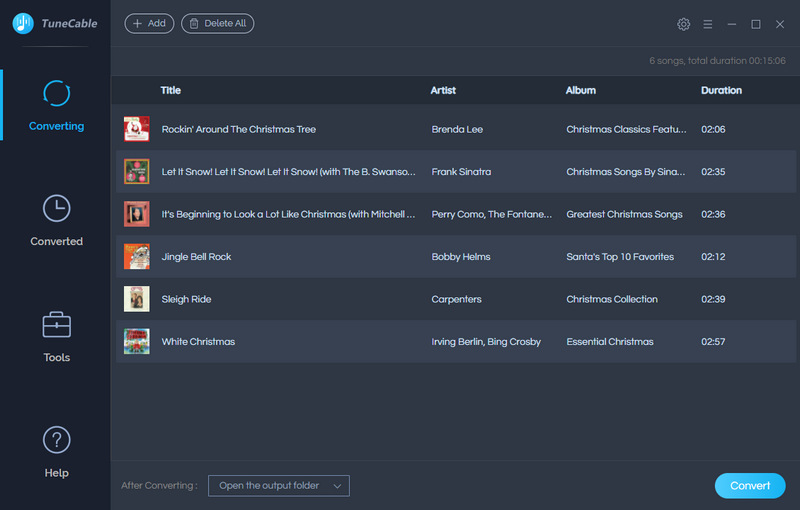The width and height of the screenshot is (800, 510).
Task: Select It's Beginning to Look a Lot title
Action: 288,214
